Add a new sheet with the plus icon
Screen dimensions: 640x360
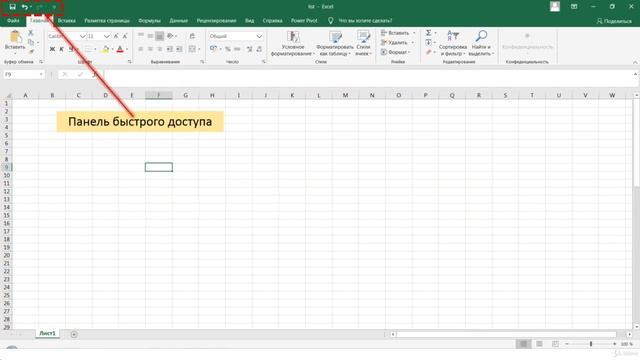(74, 334)
